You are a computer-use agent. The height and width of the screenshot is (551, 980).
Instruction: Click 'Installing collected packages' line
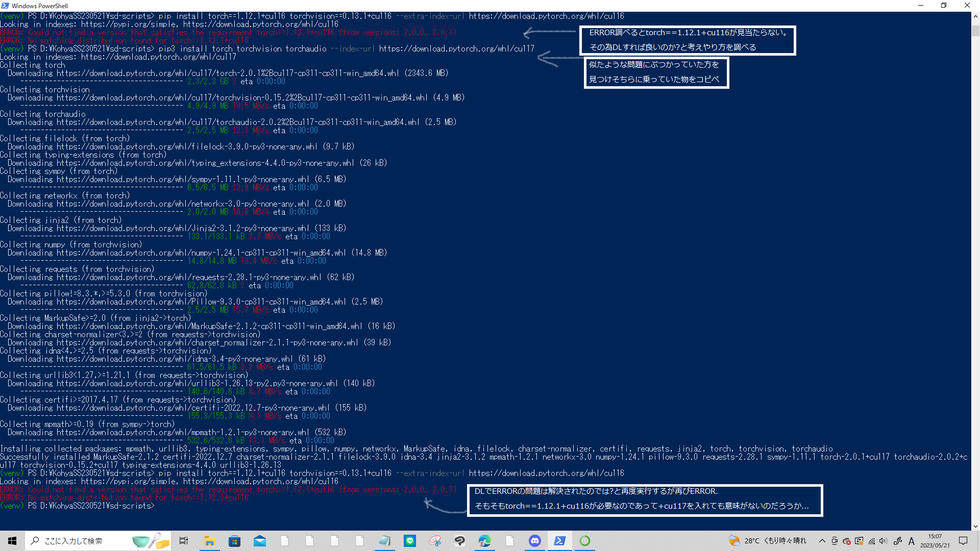416,448
